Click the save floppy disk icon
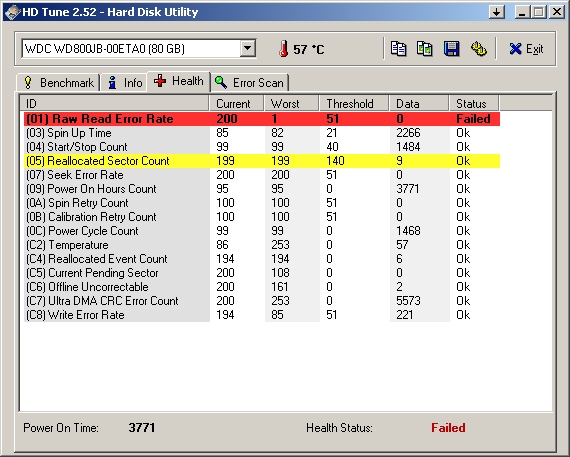 (451, 49)
